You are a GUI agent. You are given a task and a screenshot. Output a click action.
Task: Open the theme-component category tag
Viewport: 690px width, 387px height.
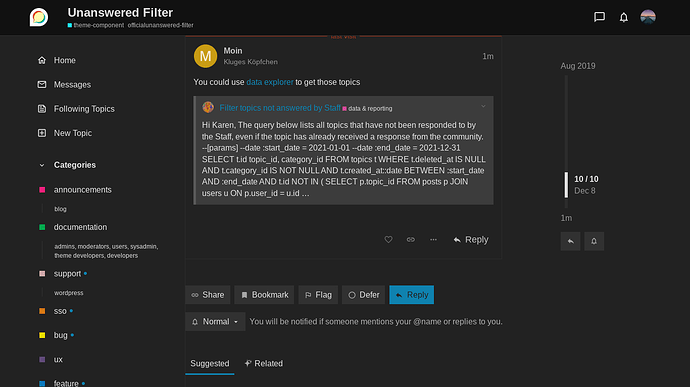coord(96,26)
